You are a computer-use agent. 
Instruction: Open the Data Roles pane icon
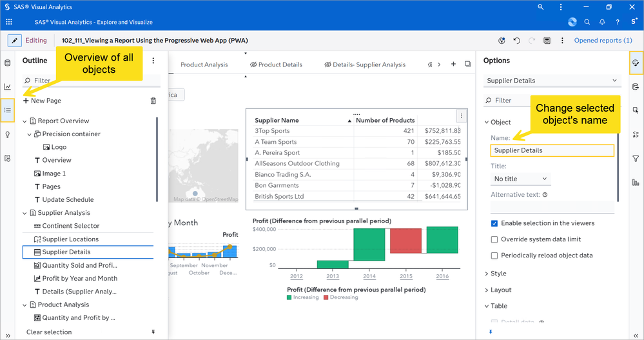click(636, 86)
